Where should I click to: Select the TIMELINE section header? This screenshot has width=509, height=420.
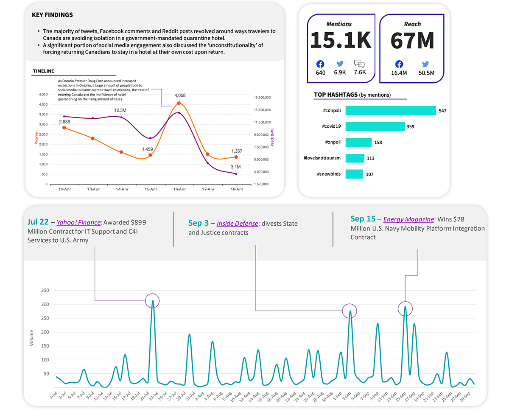click(43, 71)
